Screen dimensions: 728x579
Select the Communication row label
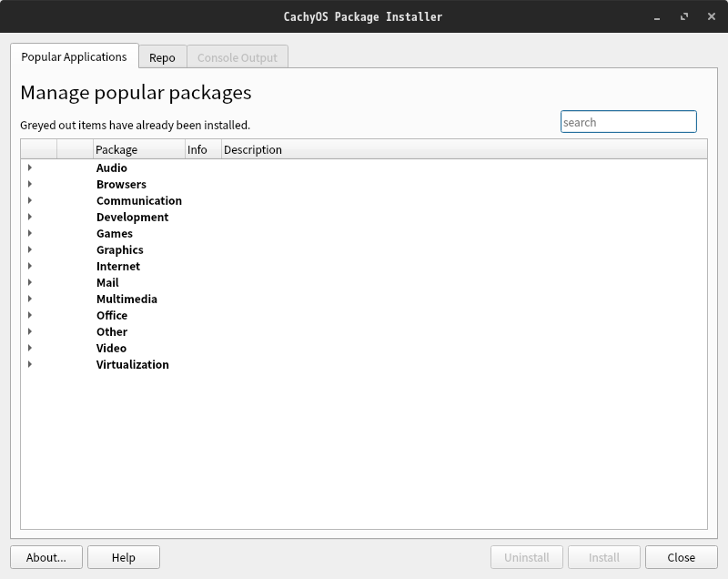tap(139, 200)
